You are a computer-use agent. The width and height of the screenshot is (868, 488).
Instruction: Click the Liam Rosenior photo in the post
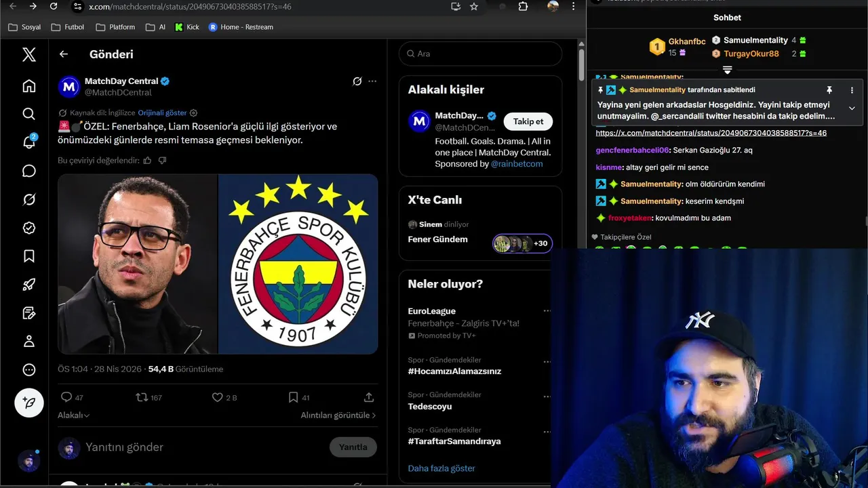tap(138, 264)
